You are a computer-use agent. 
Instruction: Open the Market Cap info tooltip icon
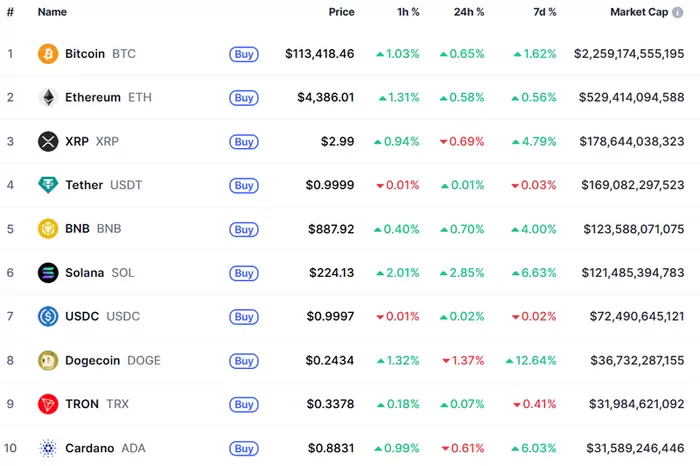679,13
